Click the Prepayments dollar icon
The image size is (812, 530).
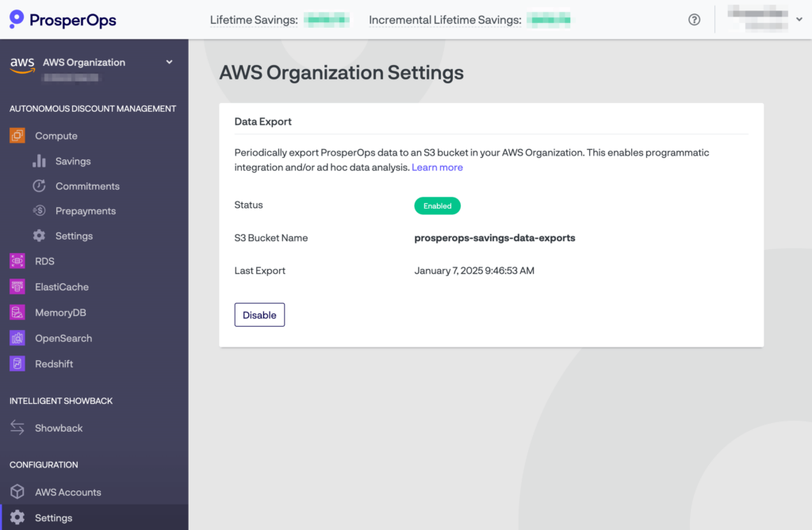point(40,211)
